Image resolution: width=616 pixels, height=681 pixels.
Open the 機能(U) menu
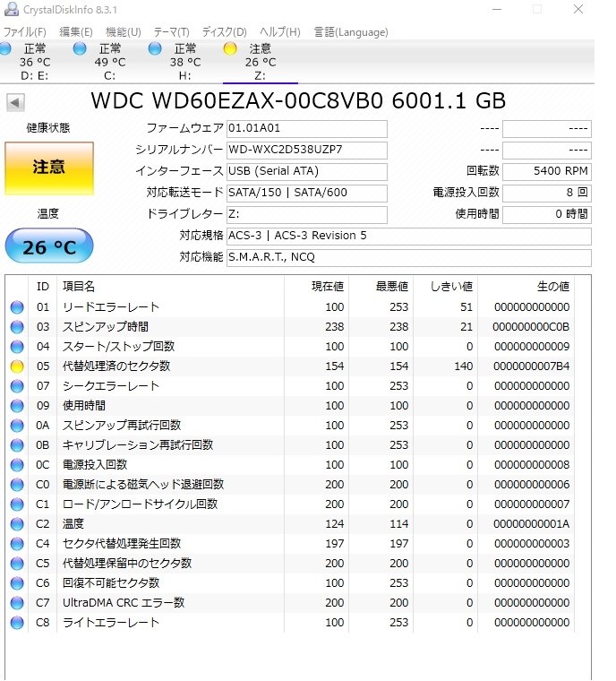pos(124,32)
